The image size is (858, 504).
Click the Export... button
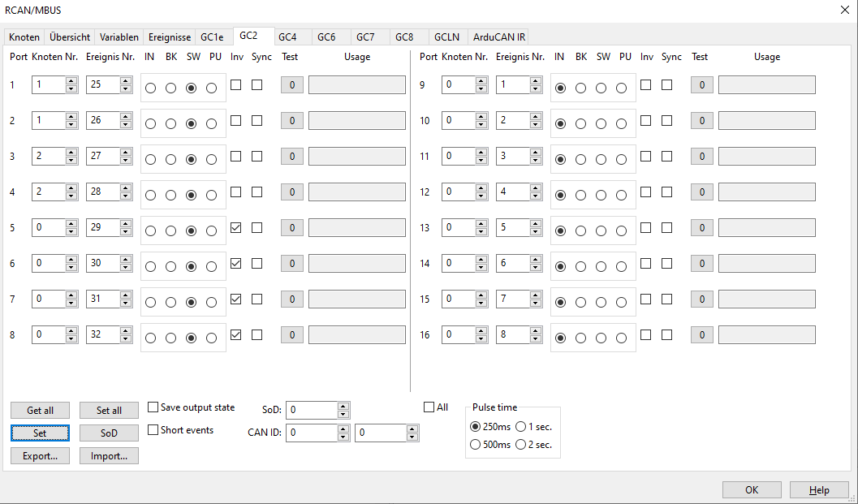(40, 456)
